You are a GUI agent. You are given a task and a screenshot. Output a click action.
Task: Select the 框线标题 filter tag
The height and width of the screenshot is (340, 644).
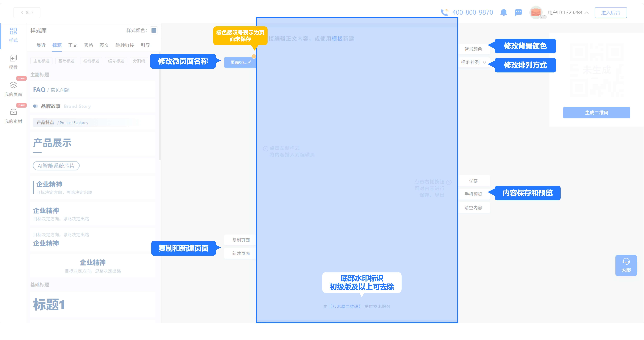click(x=91, y=61)
